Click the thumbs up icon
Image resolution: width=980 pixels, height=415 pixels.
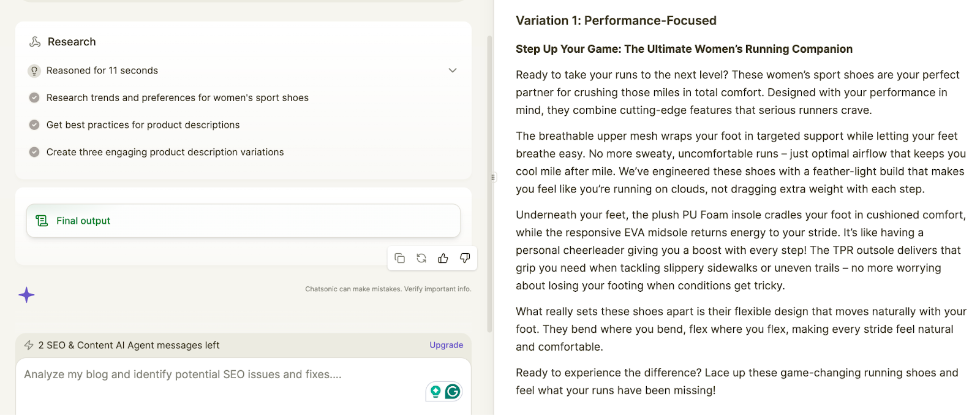click(x=443, y=258)
